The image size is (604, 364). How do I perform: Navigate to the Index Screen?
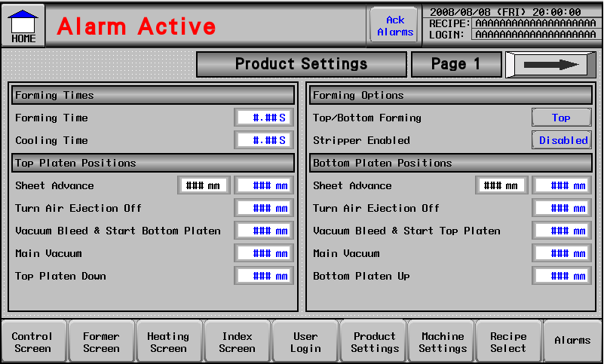point(237,342)
